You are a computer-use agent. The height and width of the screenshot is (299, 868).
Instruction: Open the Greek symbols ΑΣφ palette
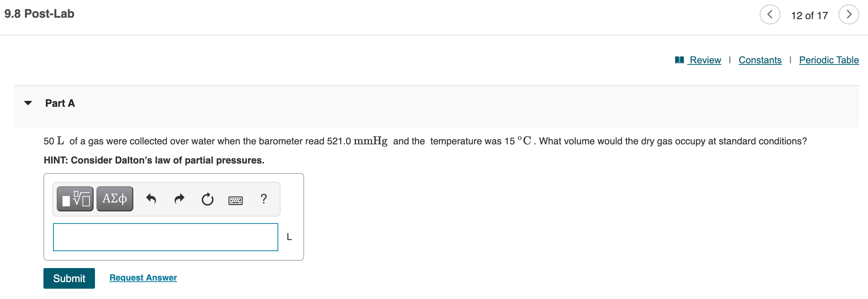click(114, 199)
